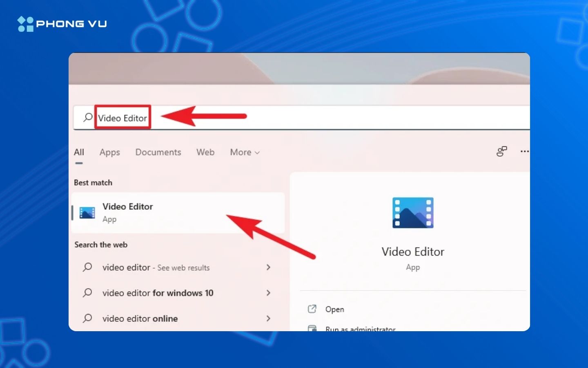Switch to the Apps tab
This screenshot has width=588, height=368.
tap(109, 152)
